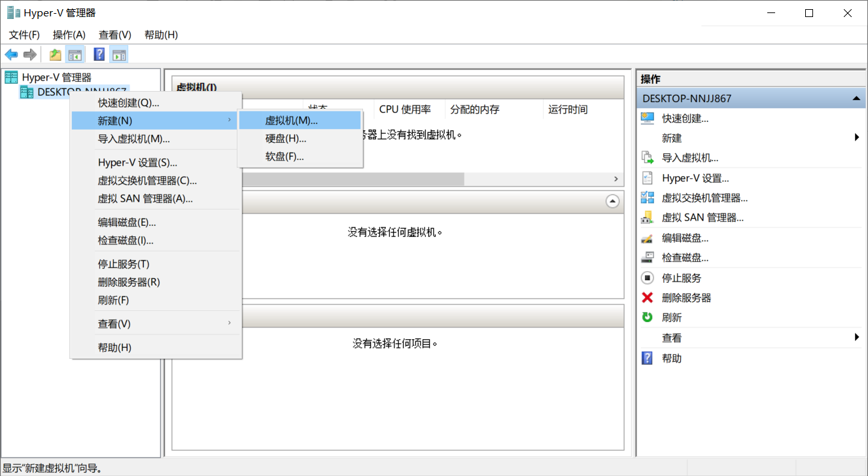Click 虚拟交换机管理器 icon in the Actions pane
The image size is (868, 476).
648,198
